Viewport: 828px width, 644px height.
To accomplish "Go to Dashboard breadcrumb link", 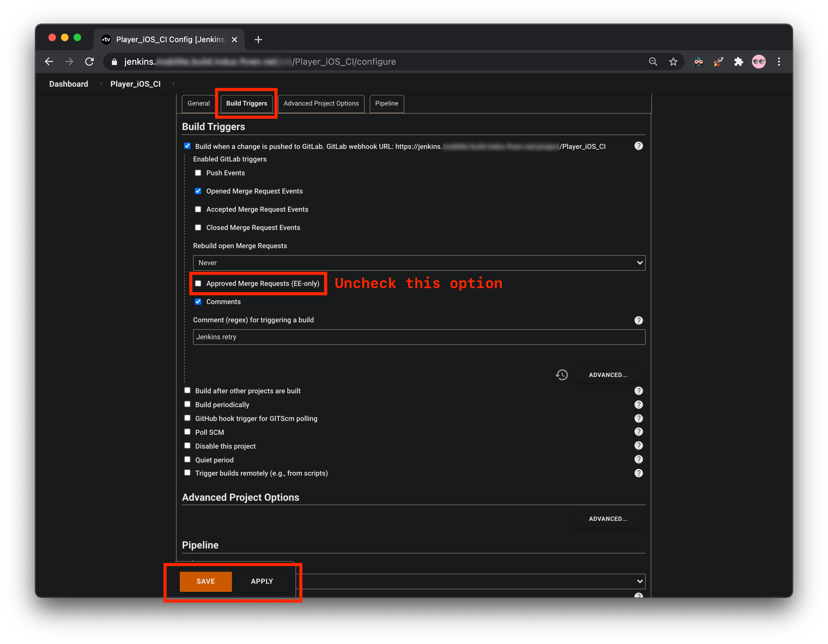I will tap(69, 84).
